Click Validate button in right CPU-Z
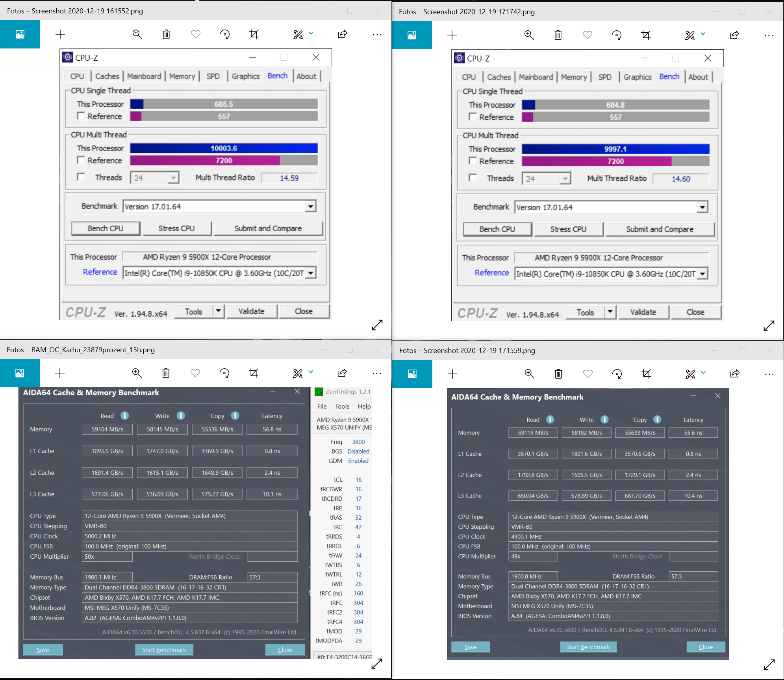This screenshot has height=680, width=784. (x=643, y=312)
